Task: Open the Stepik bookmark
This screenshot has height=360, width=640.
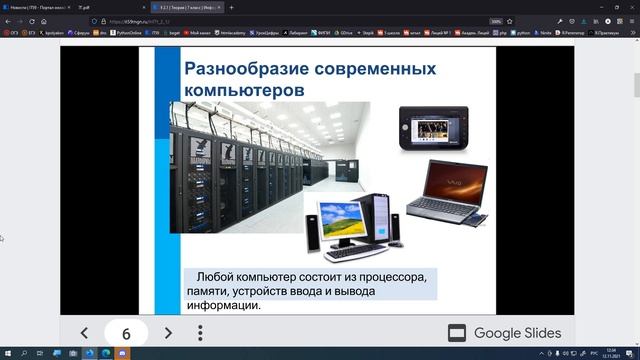Action: coord(365,33)
